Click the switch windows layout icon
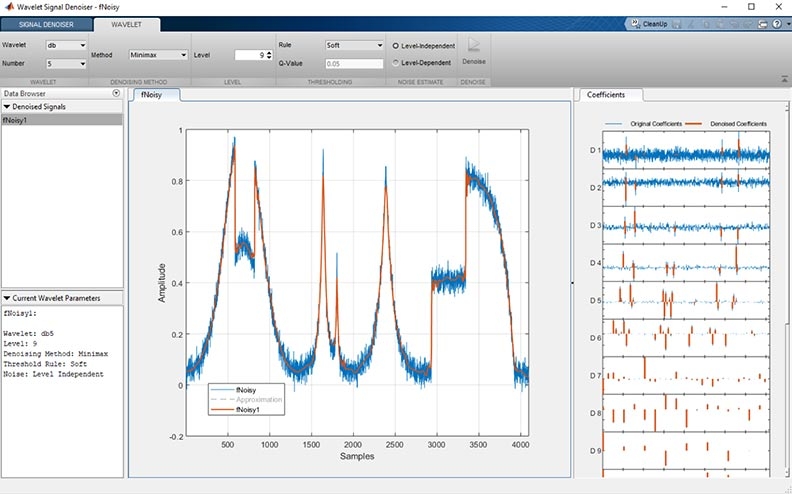Viewport: 792px width, 494px height. (763, 24)
